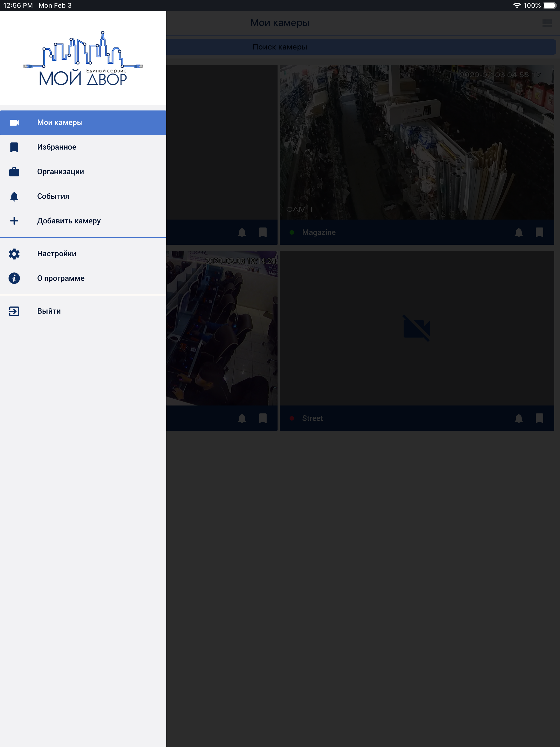Toggle bell notification on Magazine camera
The width and height of the screenshot is (560, 747).
(x=518, y=232)
